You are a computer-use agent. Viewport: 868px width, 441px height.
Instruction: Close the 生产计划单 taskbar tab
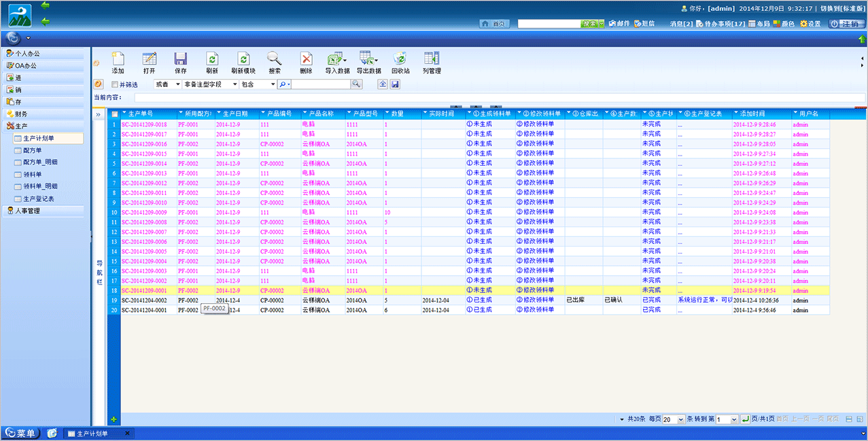(126, 434)
